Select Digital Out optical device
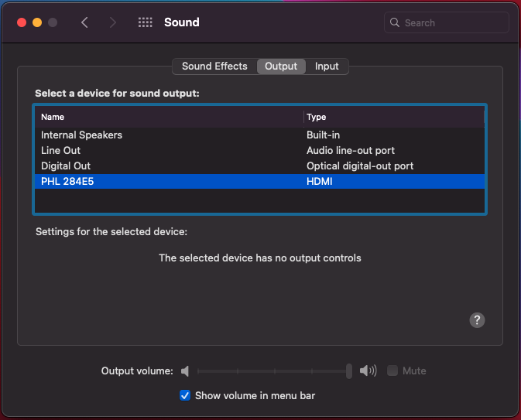 66,166
